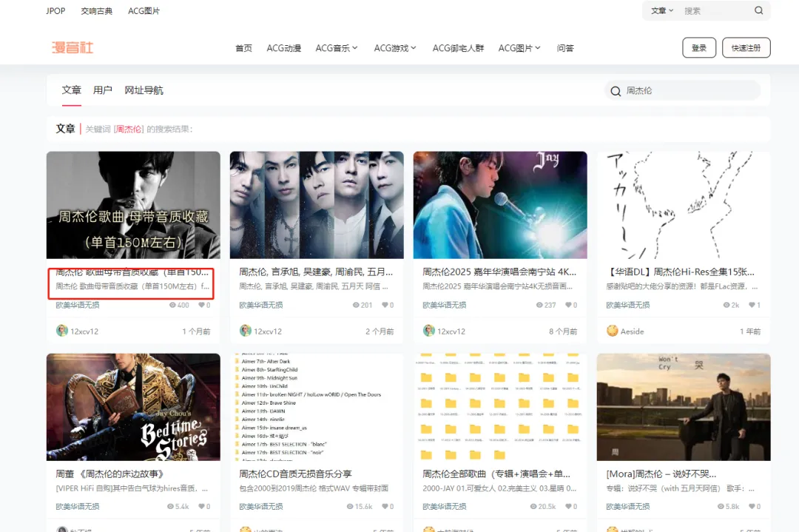Click the 快速注册 button
Viewport: 799px width, 532px height.
[746, 48]
